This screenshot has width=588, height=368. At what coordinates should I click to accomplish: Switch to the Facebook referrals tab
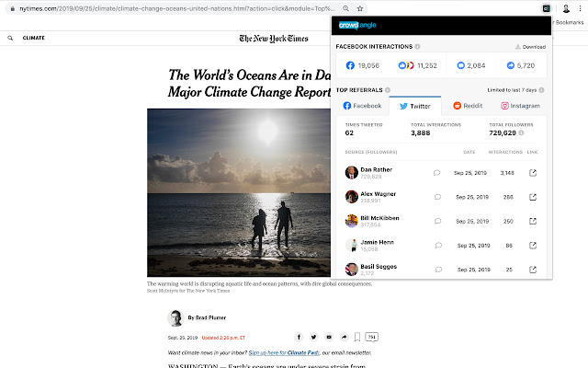click(x=361, y=106)
